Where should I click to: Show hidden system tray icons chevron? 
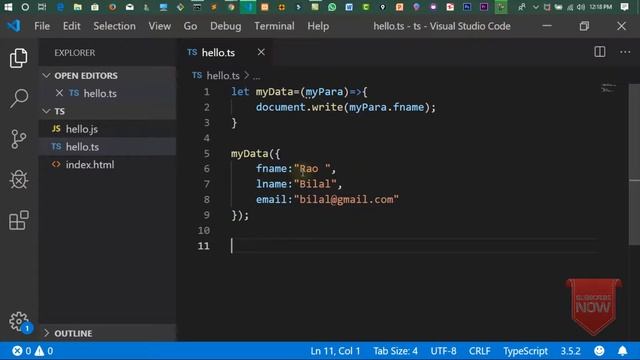tap(536, 7)
